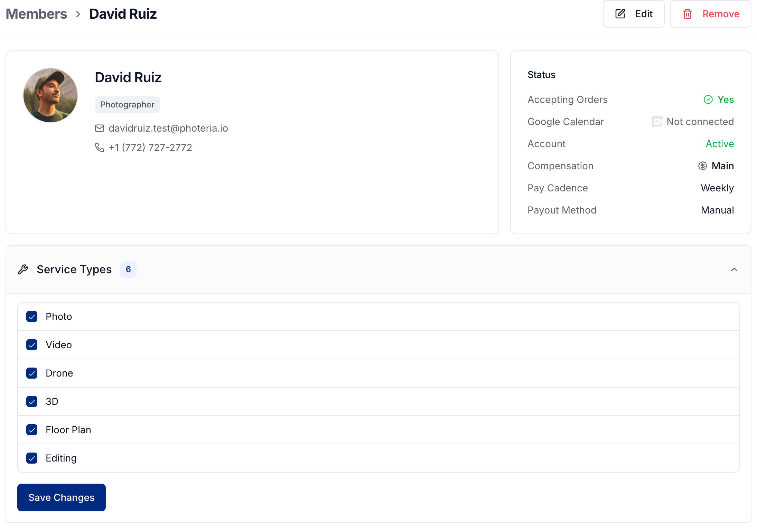The height and width of the screenshot is (532, 757).
Task: Collapse the Service Types section
Action: coord(734,269)
